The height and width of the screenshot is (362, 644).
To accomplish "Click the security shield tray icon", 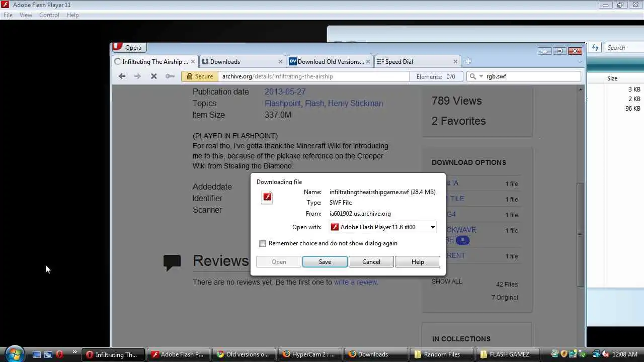I will 564,354.
